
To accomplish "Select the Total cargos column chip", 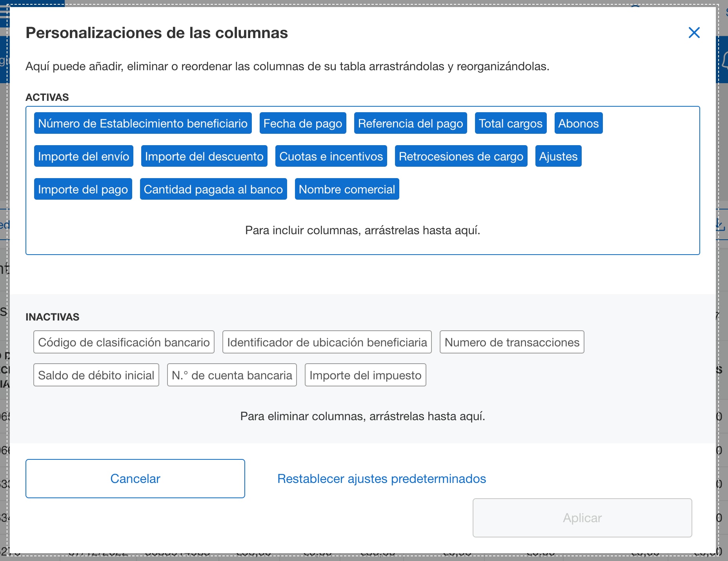I will 510,123.
